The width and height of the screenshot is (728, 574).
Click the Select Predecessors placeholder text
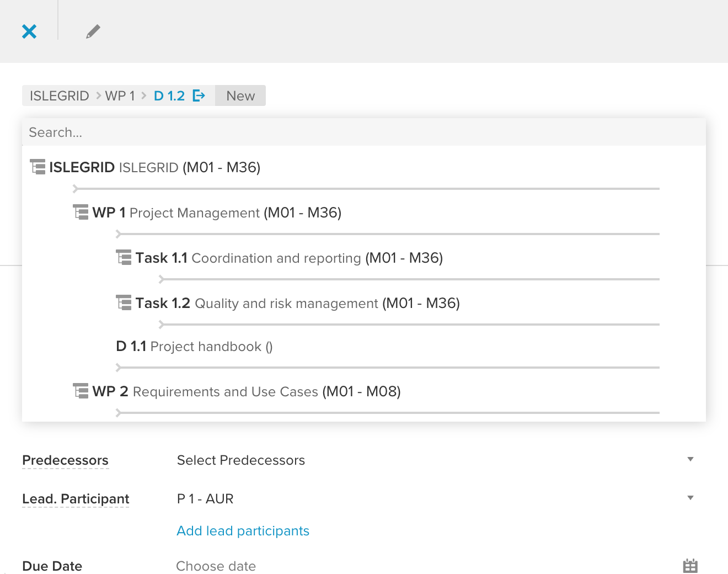pos(241,460)
